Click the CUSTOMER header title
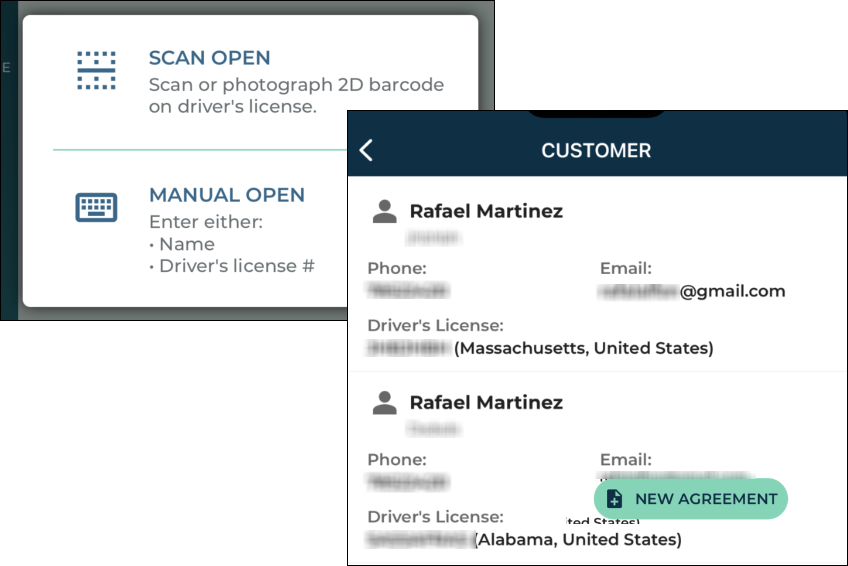 click(x=596, y=151)
